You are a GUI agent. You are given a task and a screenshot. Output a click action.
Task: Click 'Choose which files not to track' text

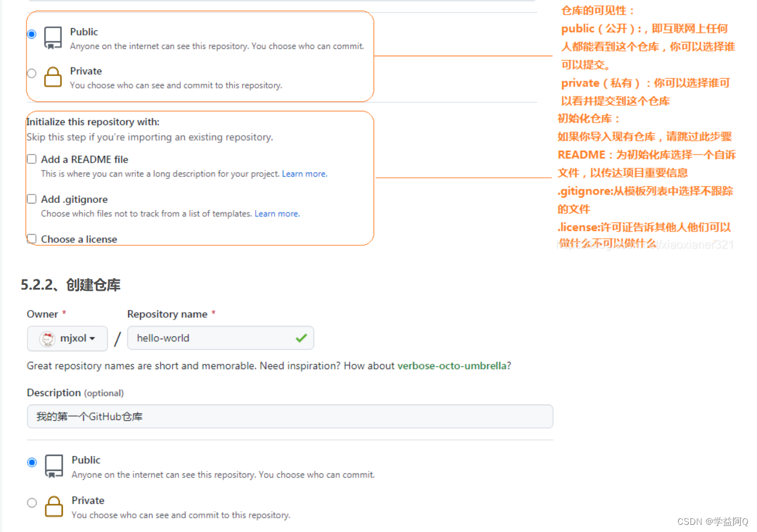[147, 214]
